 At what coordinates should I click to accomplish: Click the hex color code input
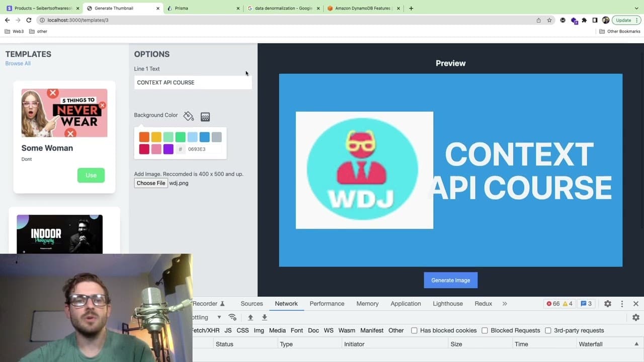pos(203,149)
